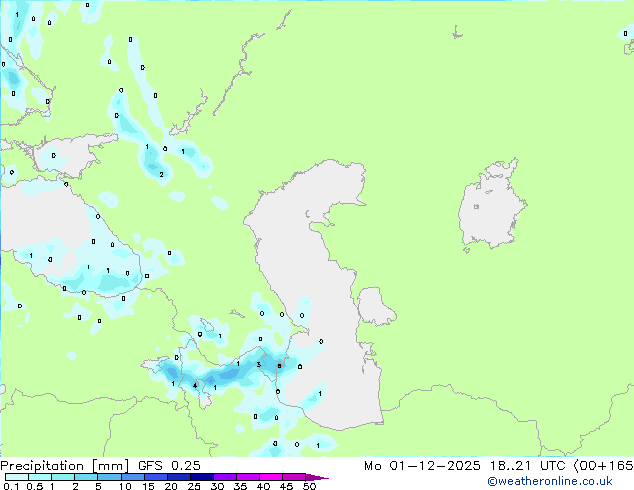Screen dimensions: 634x490
Task: Click the small lake east of the Caspian Sea
Action: tap(376, 306)
